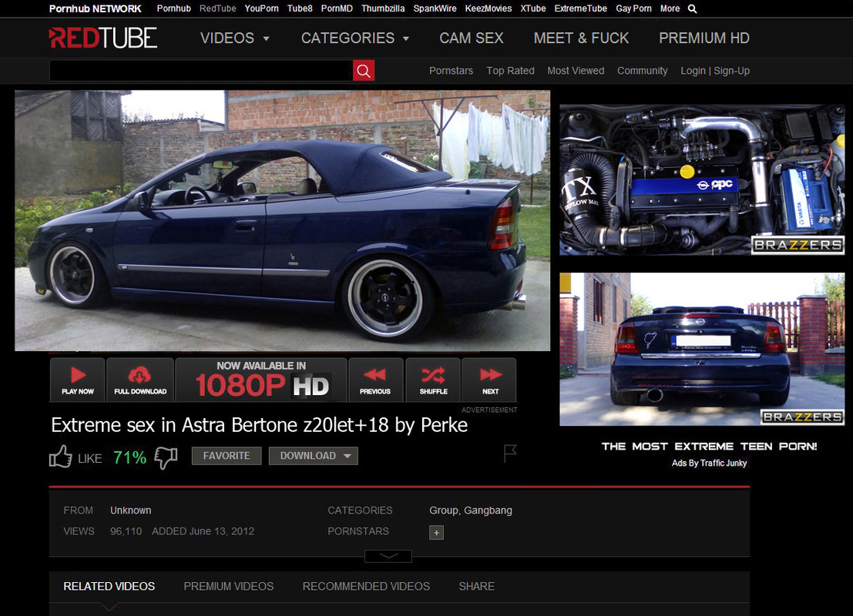
Task: Click the 1080P HD banner
Action: (x=261, y=380)
